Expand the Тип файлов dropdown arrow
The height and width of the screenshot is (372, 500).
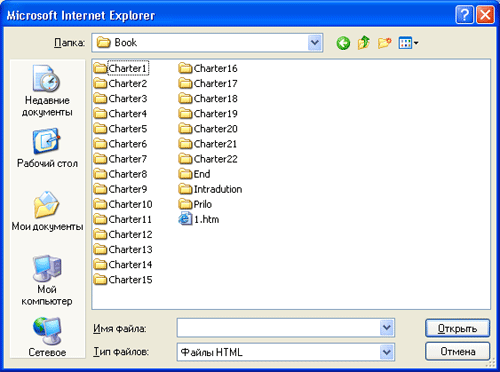(x=387, y=352)
